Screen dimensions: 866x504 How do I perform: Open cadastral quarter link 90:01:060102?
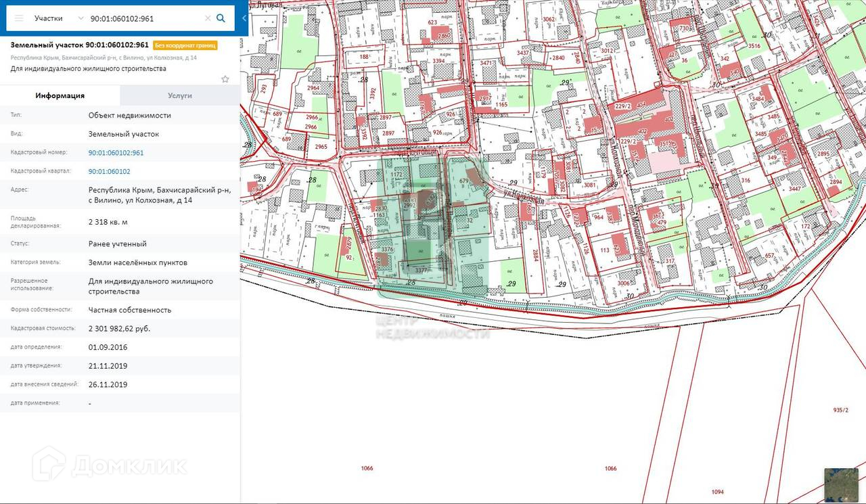pos(109,172)
